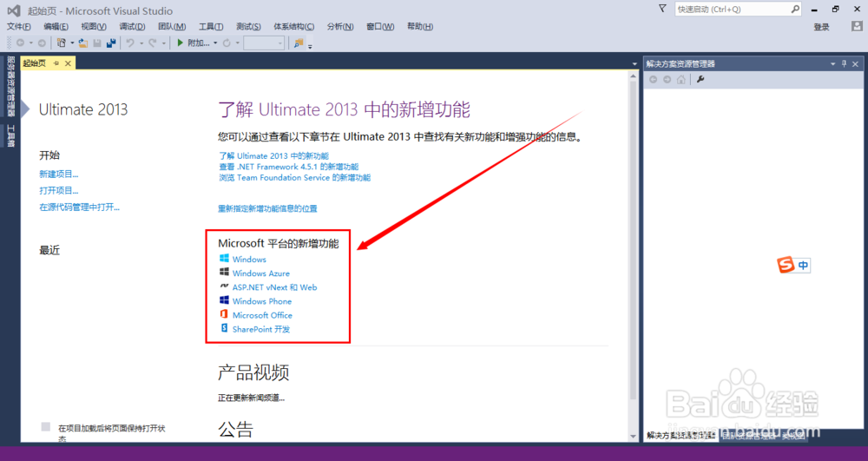Click the Sogou input method S icon
The width and height of the screenshot is (868, 461).
[x=785, y=265]
